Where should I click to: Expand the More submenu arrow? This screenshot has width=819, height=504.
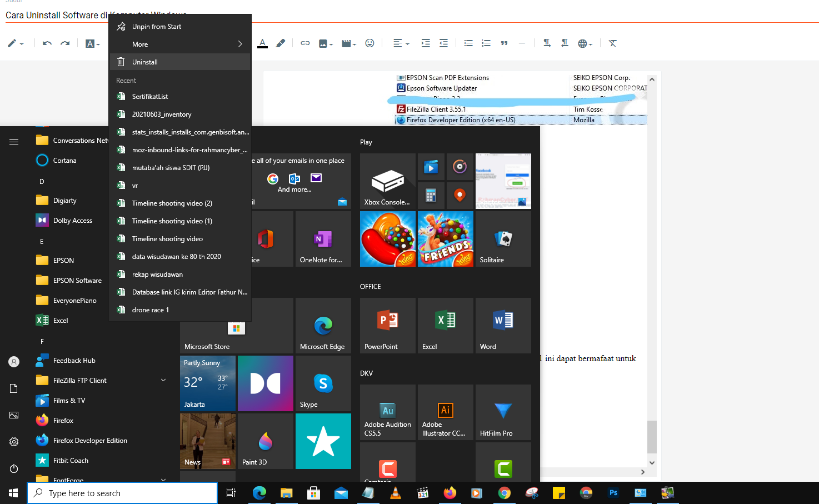tap(240, 44)
